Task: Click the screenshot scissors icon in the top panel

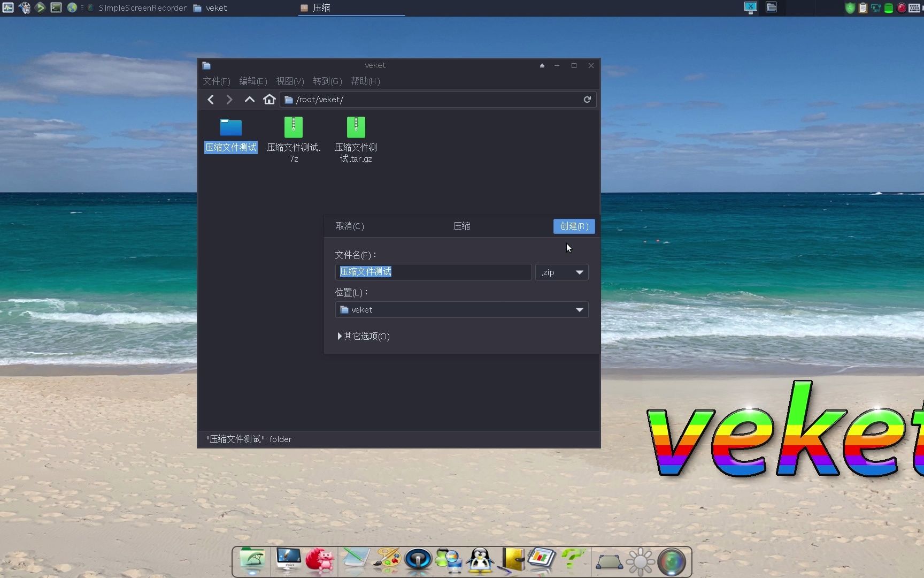Action: tap(751, 7)
